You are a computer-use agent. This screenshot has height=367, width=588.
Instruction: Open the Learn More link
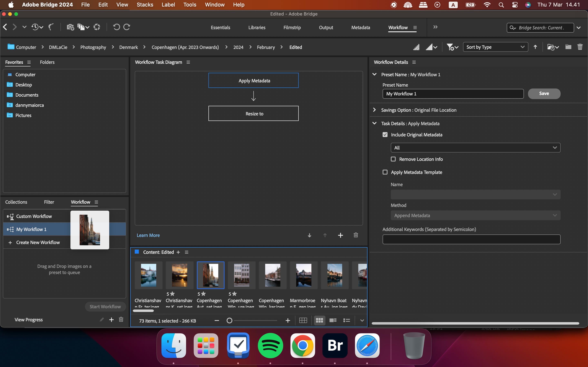click(x=148, y=235)
